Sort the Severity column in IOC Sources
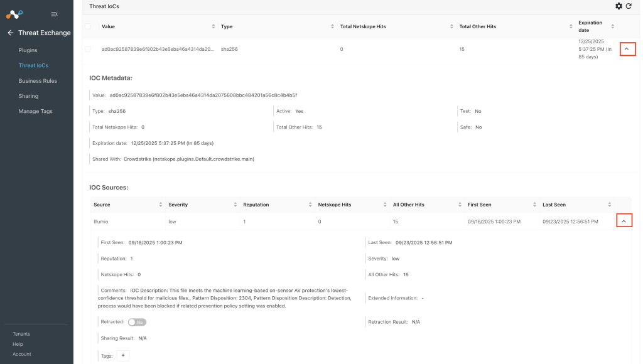Screen dimensions: 643x364 (x=235, y=205)
